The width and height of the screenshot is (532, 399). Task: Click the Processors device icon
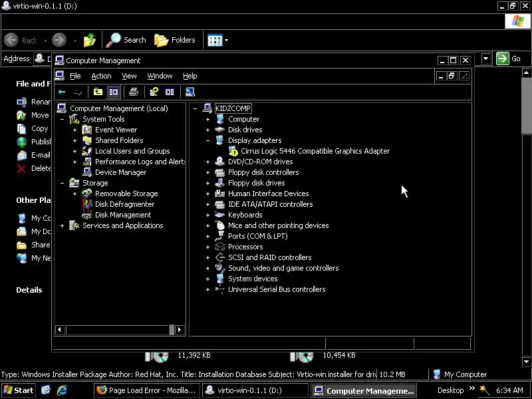(x=220, y=247)
